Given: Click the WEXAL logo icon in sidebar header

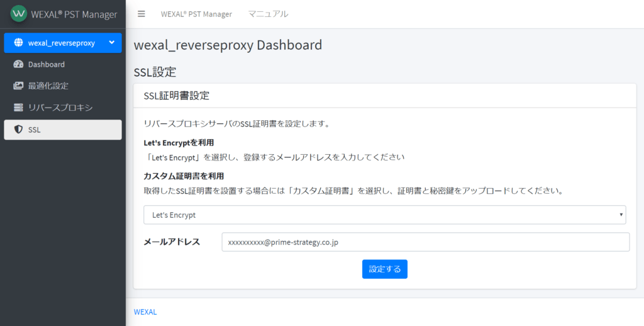Looking at the screenshot, I should (18, 14).
